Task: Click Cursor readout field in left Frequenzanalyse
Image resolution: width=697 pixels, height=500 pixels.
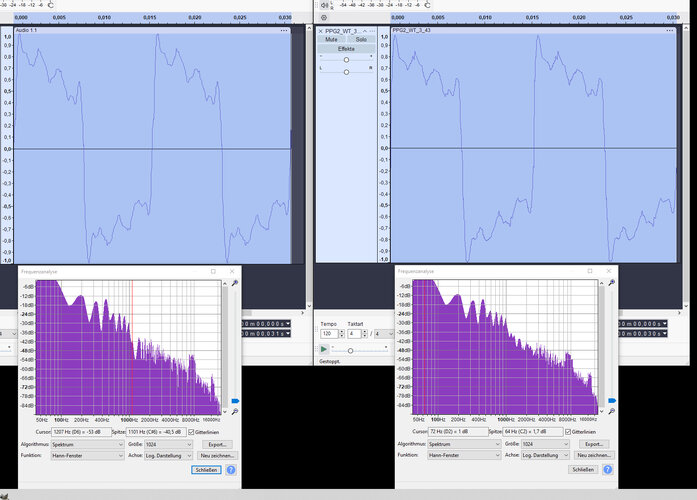Action: [82, 432]
